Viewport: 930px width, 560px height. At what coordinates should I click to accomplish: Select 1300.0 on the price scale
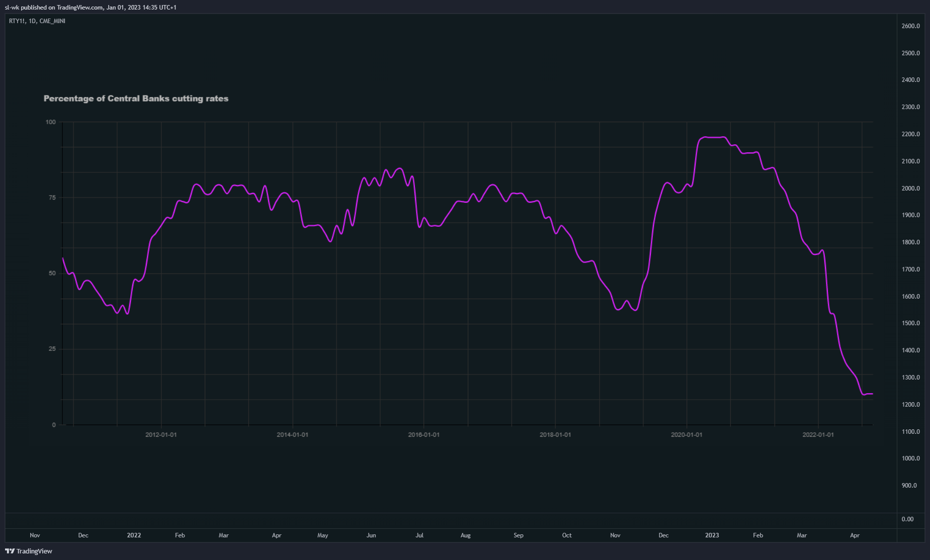pyautogui.click(x=911, y=378)
